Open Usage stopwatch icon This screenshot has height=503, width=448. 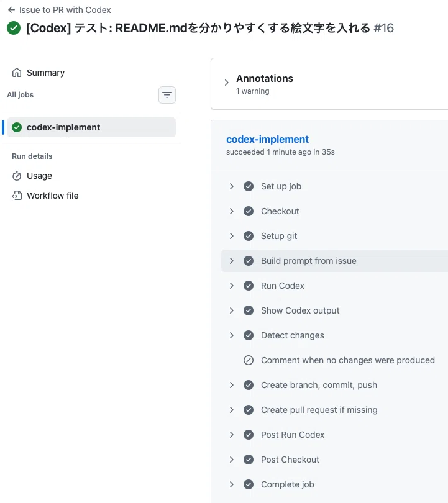click(17, 176)
